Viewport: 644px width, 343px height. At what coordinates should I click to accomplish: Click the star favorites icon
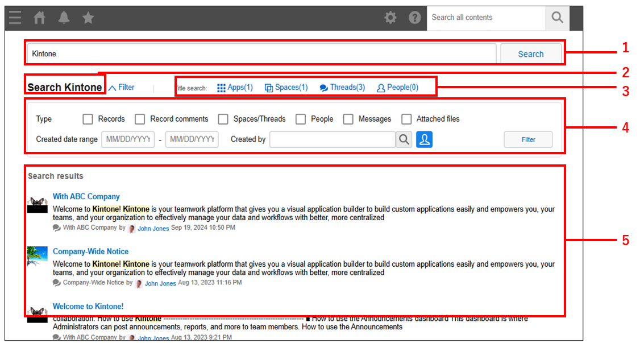(88, 17)
